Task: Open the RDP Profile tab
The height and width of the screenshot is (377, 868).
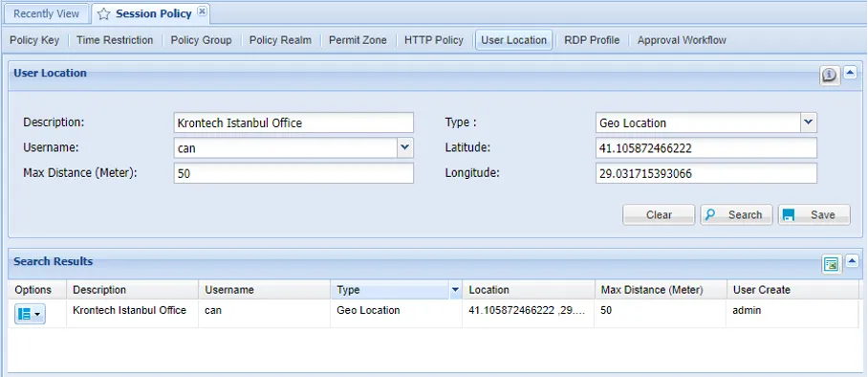Action: point(592,40)
